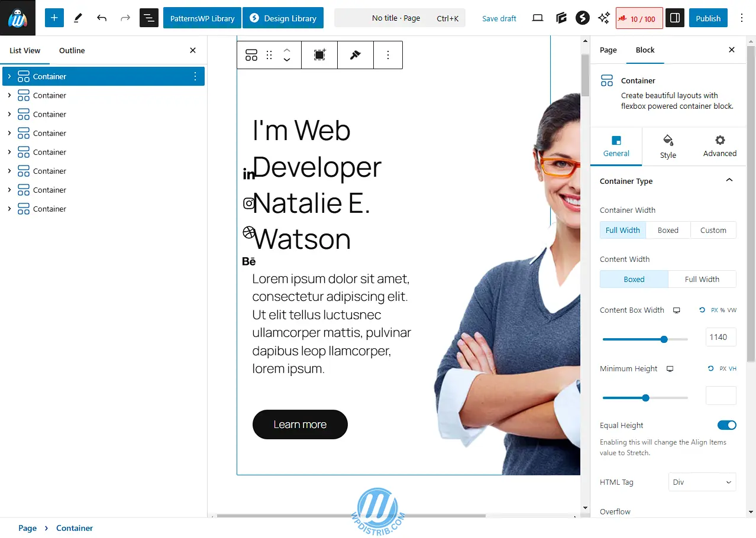Expand the third Container in List View
Screen dimensions: 756x538
(x=9, y=114)
